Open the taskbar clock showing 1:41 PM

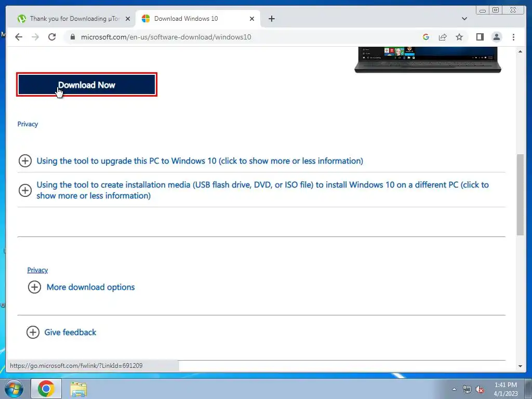pyautogui.click(x=506, y=389)
